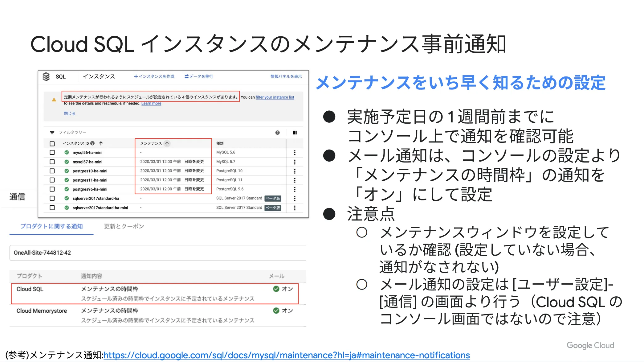The width and height of the screenshot is (644, 362).
Task: Click the データを移行 button
Action: click(199, 76)
